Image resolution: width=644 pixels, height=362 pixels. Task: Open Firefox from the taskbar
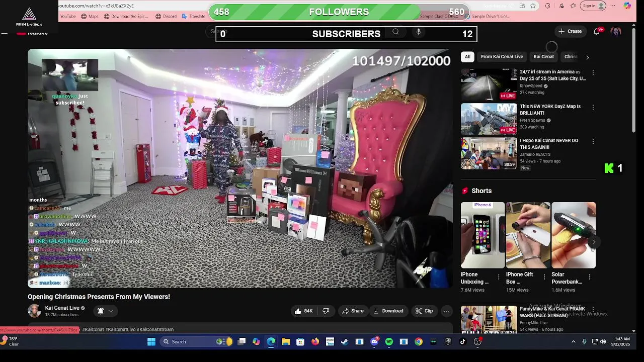pos(315,341)
